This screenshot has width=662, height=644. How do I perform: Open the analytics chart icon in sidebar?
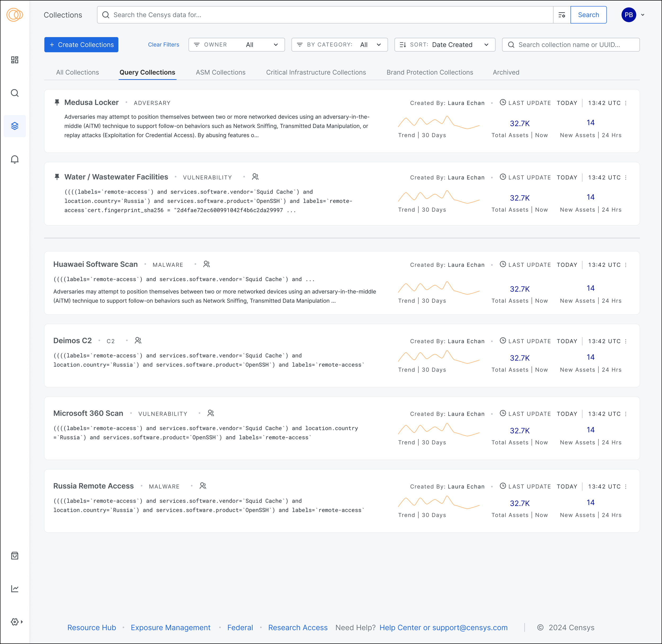[x=15, y=589]
